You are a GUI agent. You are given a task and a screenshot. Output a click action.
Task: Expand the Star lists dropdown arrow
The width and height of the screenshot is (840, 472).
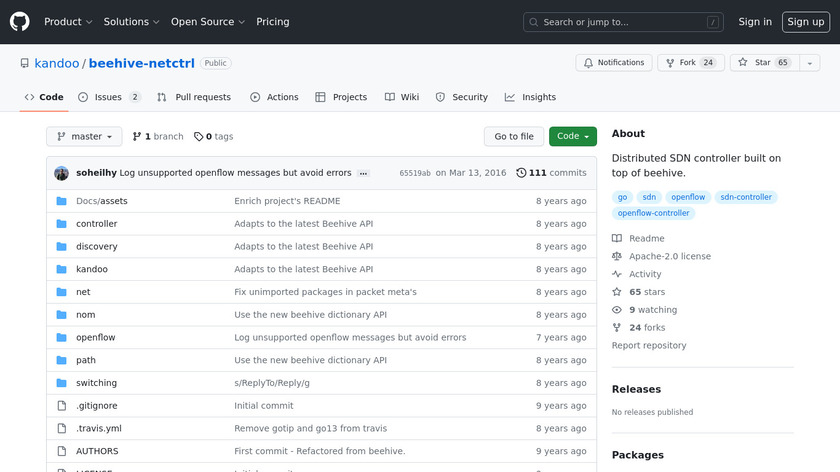point(809,63)
